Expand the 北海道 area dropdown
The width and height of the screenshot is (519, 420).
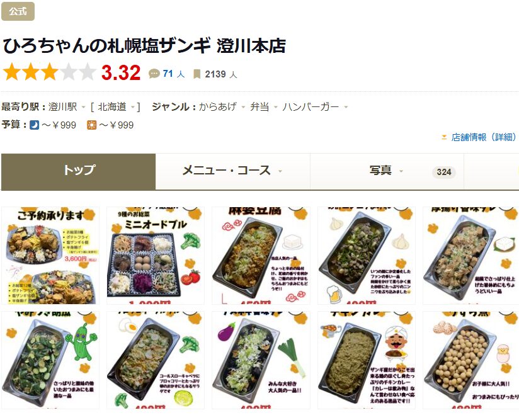click(x=133, y=107)
